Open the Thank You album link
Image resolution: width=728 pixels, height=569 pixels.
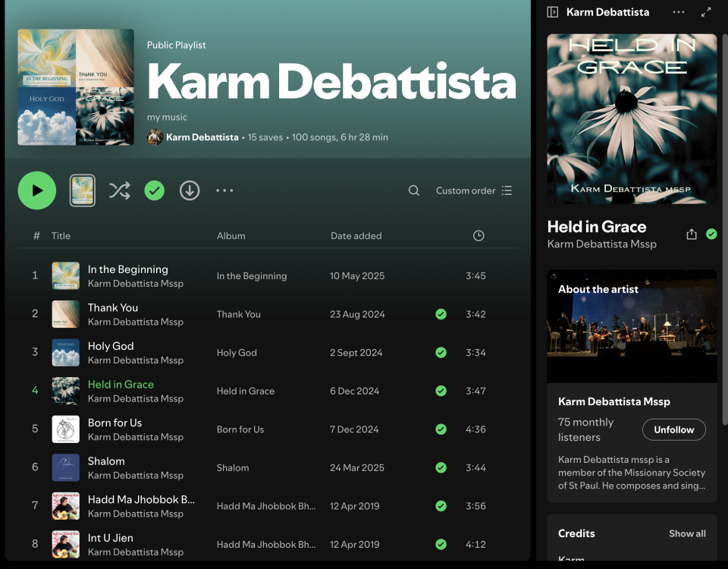tap(239, 314)
